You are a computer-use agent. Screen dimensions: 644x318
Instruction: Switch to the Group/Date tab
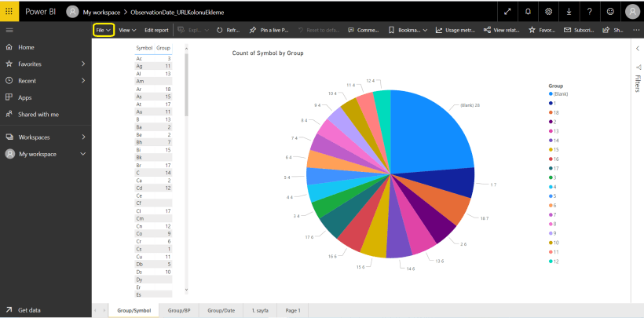(221, 311)
